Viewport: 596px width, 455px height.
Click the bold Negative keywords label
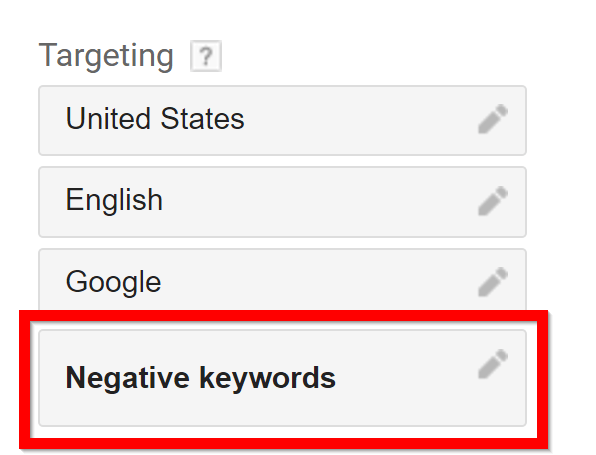201,378
